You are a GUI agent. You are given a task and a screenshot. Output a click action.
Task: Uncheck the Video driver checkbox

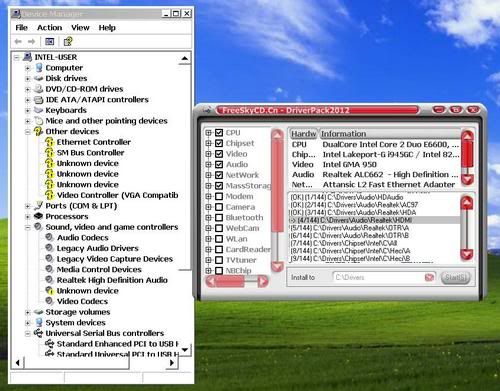[x=219, y=154]
